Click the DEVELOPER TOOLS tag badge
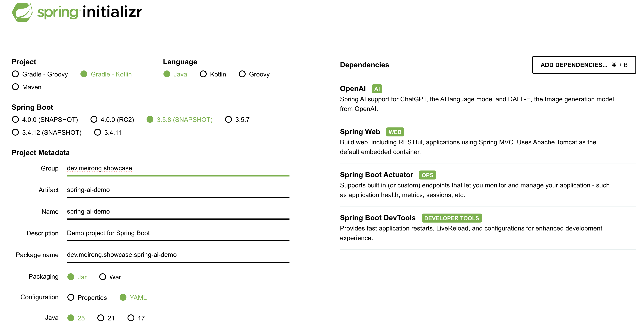This screenshot has height=326, width=644. [451, 218]
